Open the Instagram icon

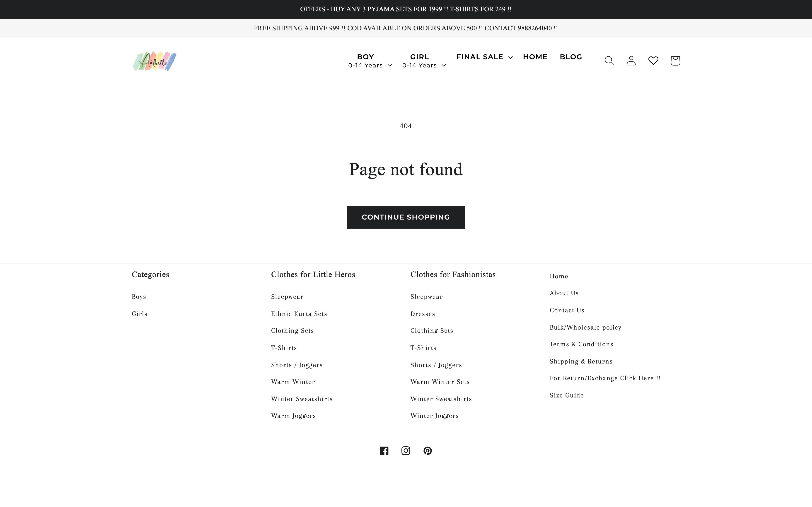coord(406,451)
